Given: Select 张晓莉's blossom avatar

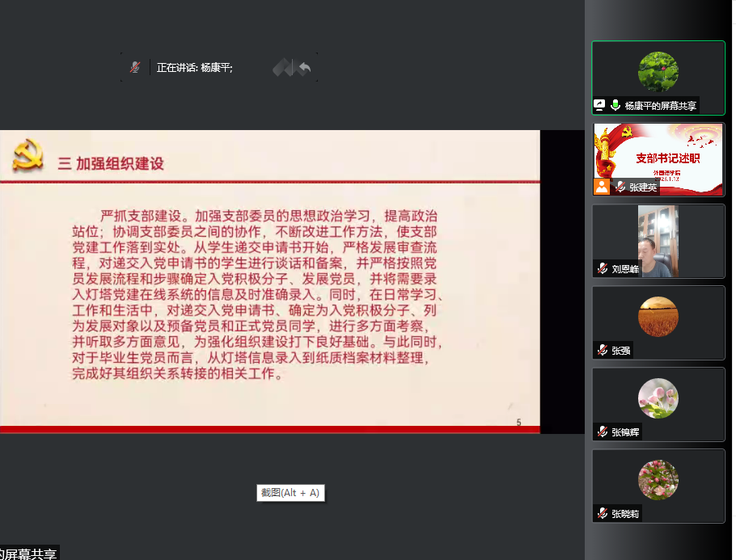Looking at the screenshot, I should tap(658, 479).
